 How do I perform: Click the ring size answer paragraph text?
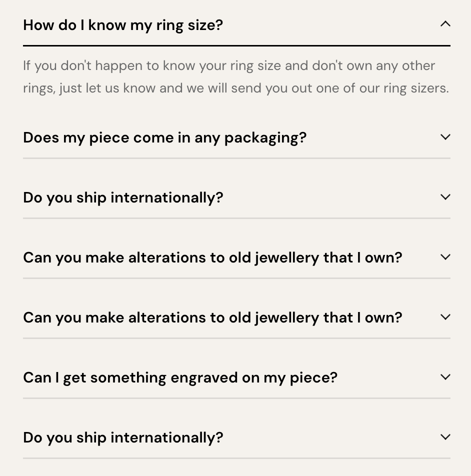[x=236, y=77]
